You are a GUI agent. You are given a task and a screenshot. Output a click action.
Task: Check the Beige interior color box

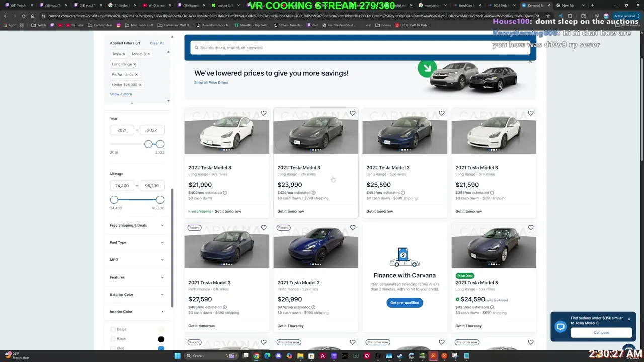click(x=113, y=329)
